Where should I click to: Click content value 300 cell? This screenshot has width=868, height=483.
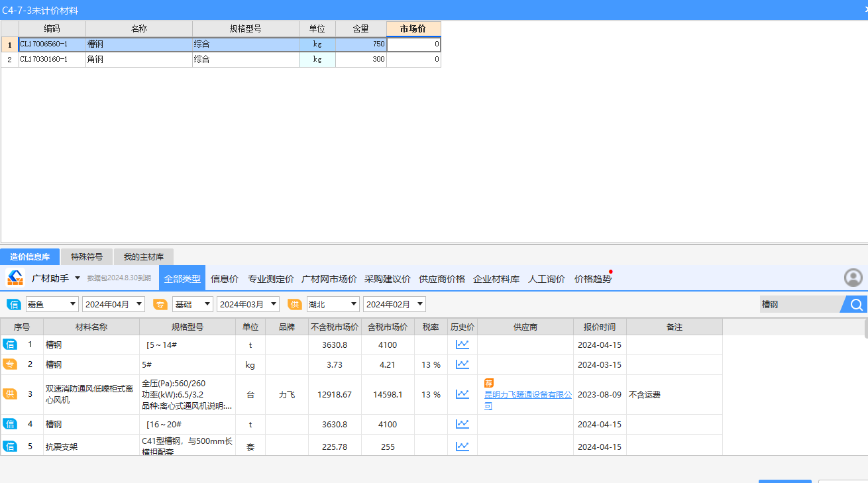click(x=361, y=59)
